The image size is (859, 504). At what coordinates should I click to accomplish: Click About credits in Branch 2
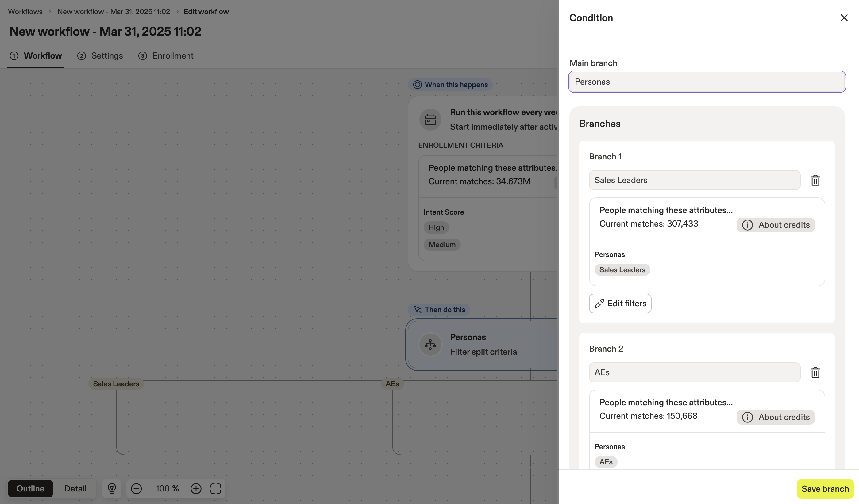pyautogui.click(x=776, y=417)
